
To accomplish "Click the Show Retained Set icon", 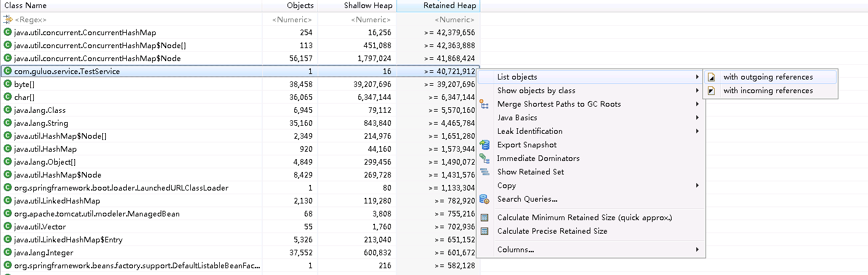I will (x=484, y=172).
